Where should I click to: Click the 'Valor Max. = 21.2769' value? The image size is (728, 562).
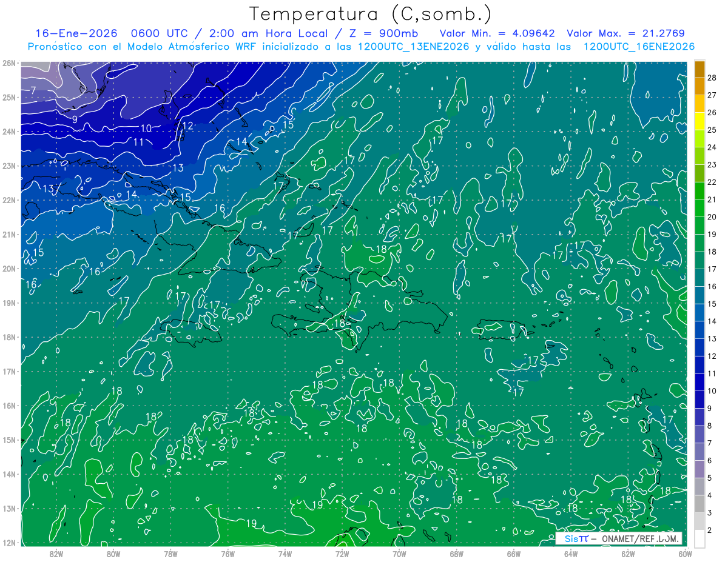tap(625, 33)
